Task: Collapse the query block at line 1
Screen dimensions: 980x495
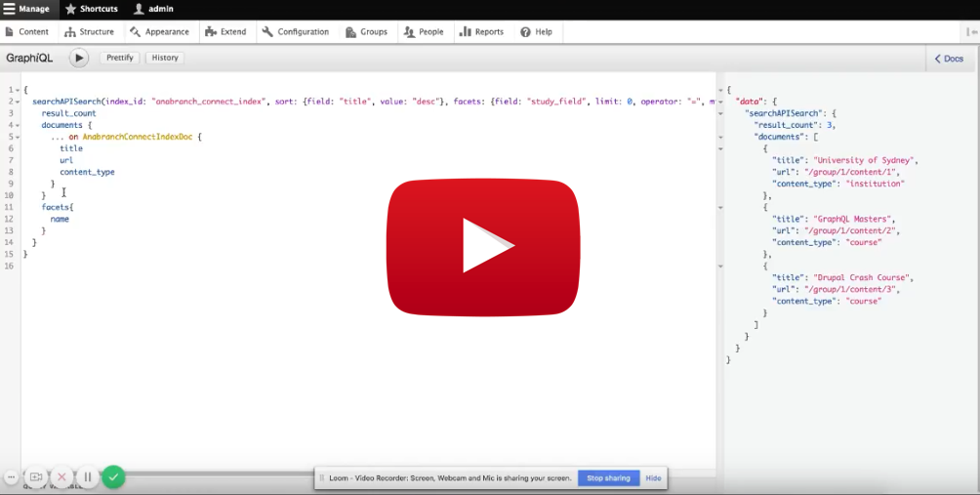Action: click(x=18, y=90)
